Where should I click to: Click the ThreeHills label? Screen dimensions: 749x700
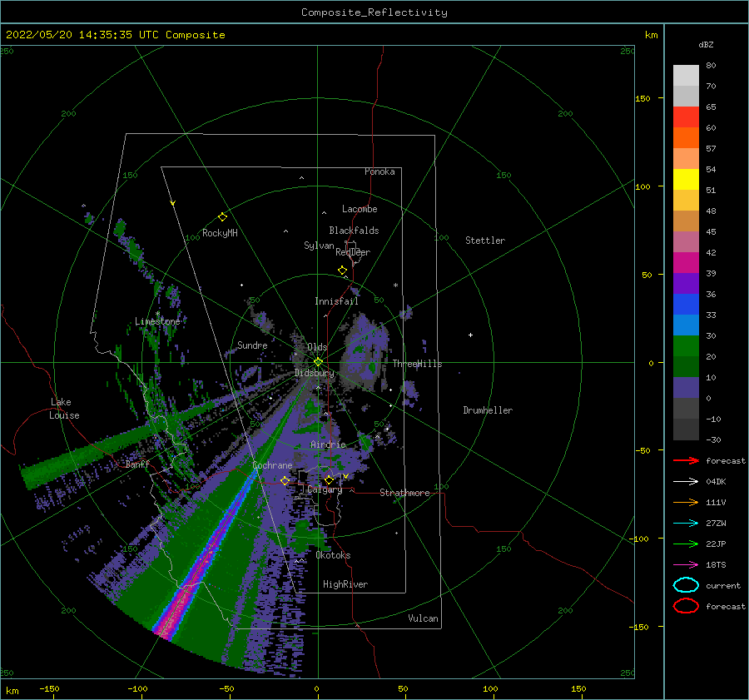click(x=418, y=364)
